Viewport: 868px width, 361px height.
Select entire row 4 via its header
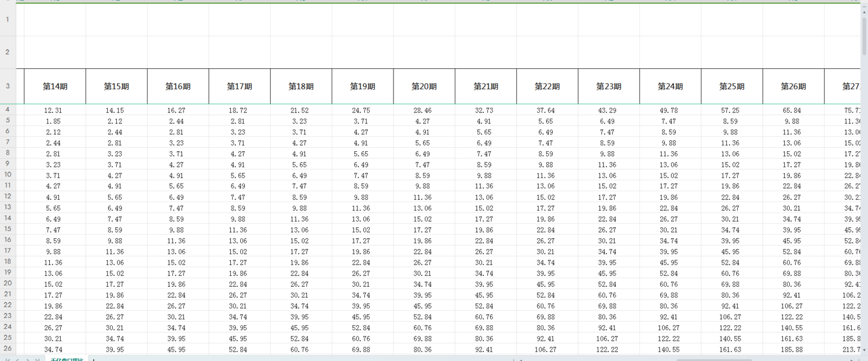tap(8, 110)
